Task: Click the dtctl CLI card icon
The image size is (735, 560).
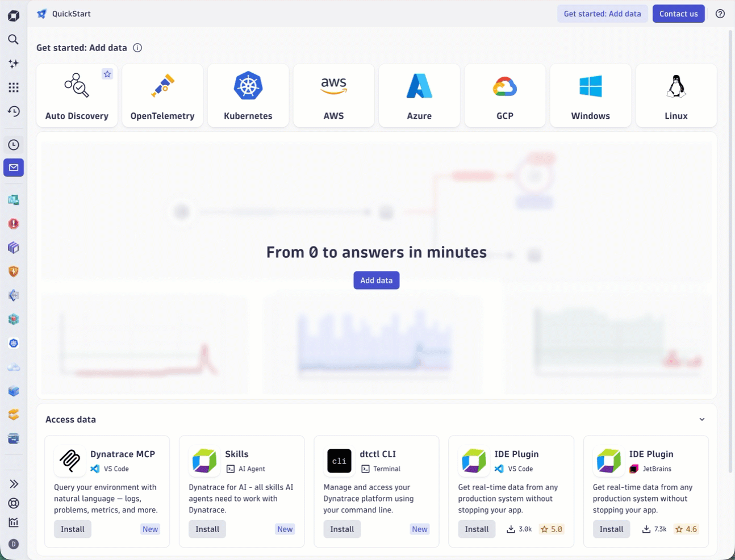Action: [x=339, y=461]
